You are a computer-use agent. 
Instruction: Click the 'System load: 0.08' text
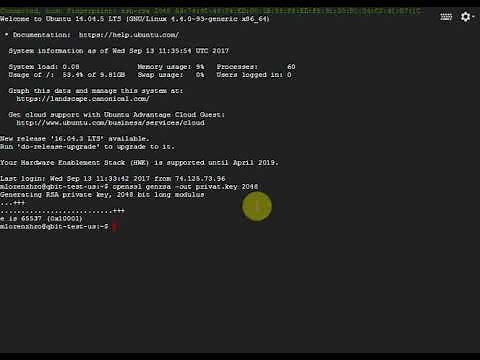[44, 67]
